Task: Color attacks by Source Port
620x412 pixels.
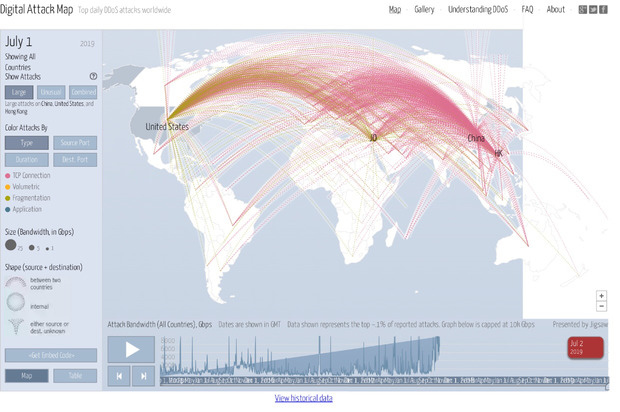Action: tap(75, 143)
